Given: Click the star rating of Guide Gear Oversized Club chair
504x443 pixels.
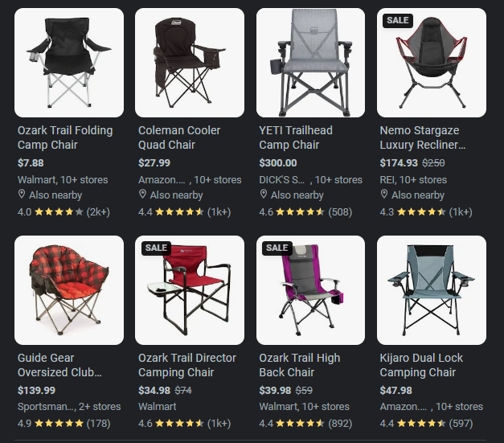Looking at the screenshot, I should 59,423.
